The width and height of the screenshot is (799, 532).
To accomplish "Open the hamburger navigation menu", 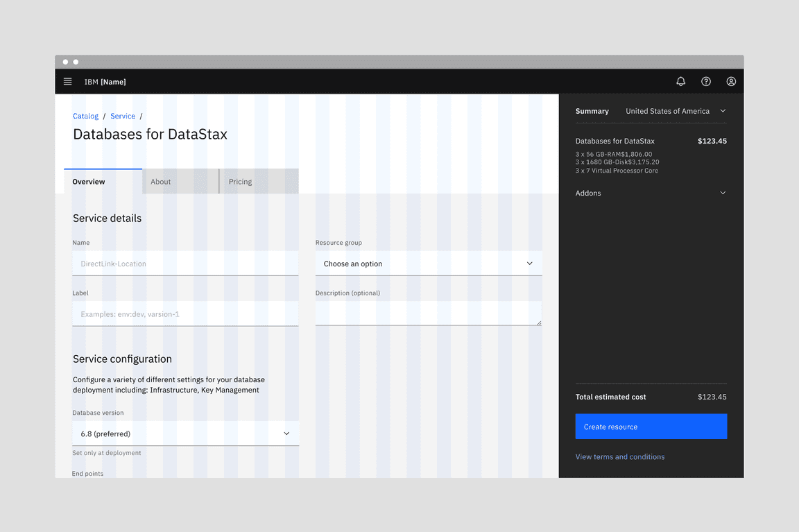I will click(67, 82).
